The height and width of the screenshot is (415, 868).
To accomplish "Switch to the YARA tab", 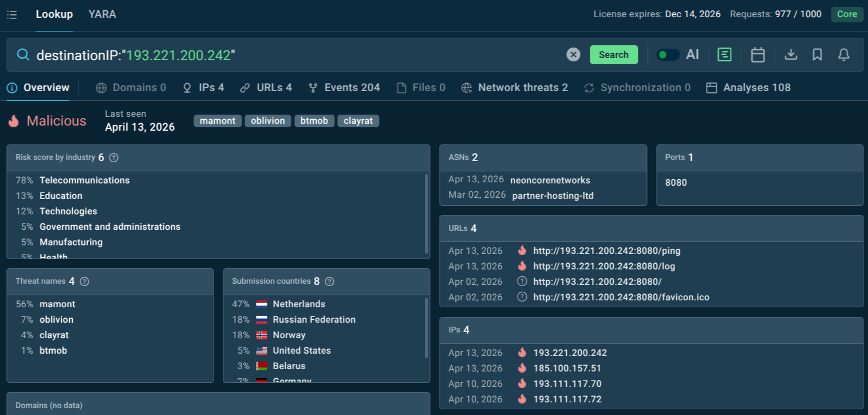I will pyautogui.click(x=102, y=14).
